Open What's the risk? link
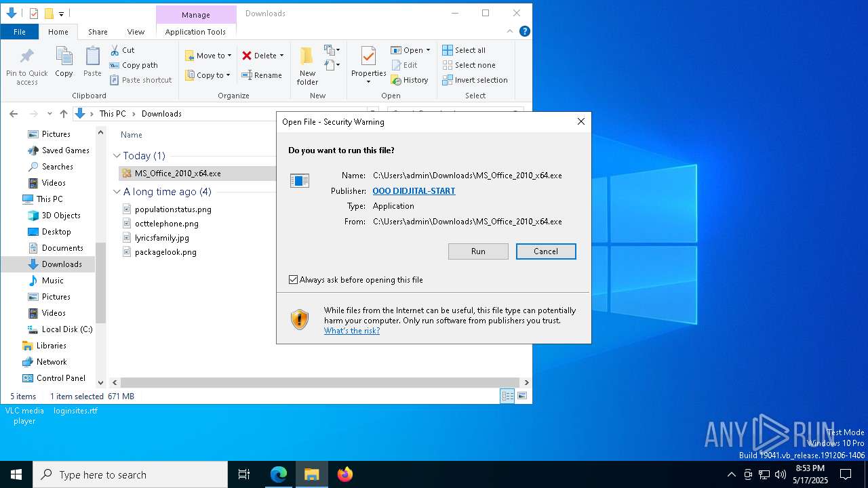 (x=352, y=331)
